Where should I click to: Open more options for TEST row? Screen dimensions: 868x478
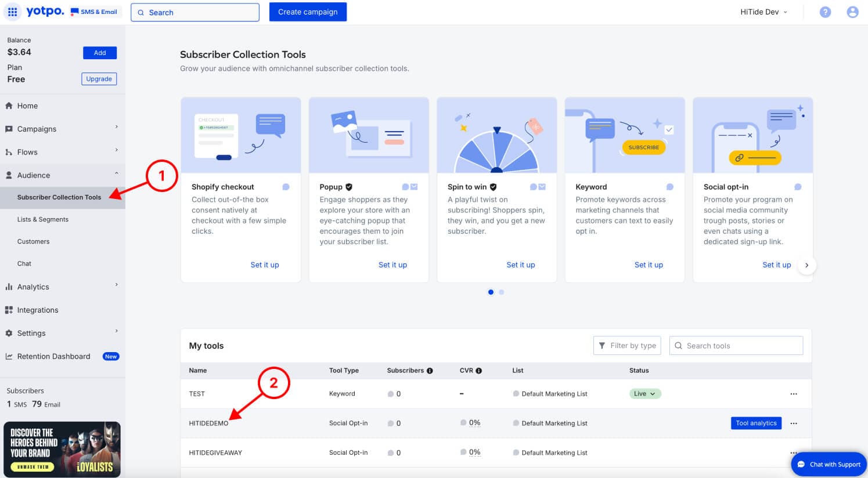[794, 394]
